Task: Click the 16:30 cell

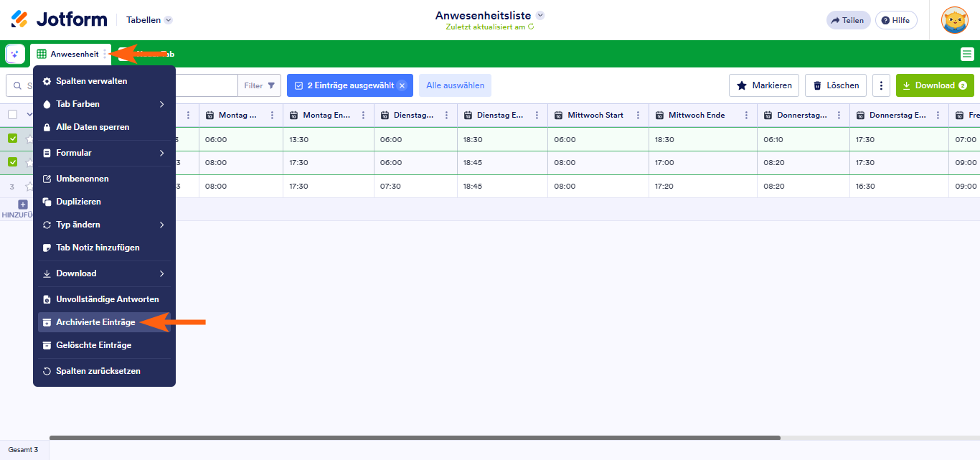Action: [900, 186]
